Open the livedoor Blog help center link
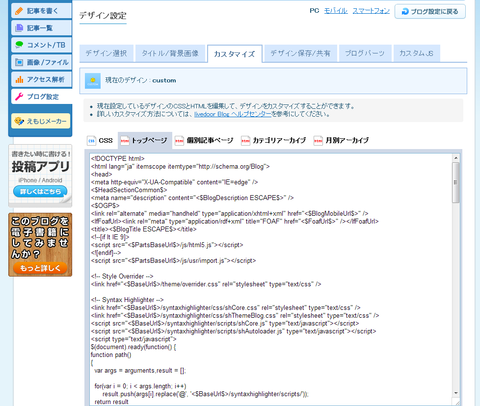 pyautogui.click(x=233, y=114)
